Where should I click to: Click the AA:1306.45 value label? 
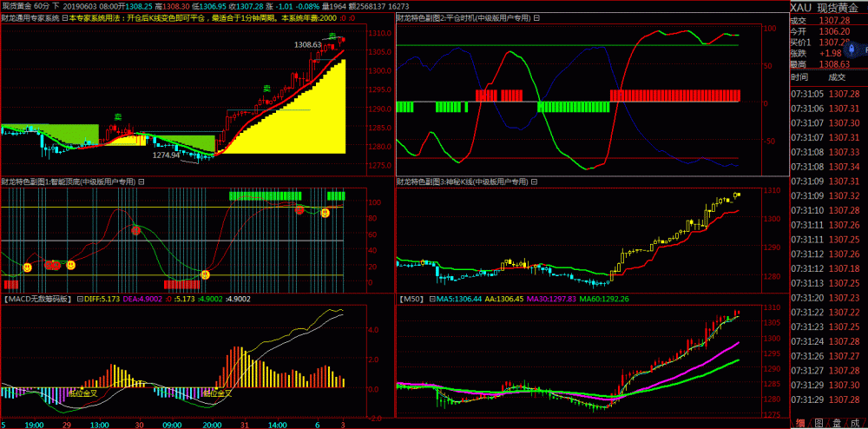click(504, 299)
